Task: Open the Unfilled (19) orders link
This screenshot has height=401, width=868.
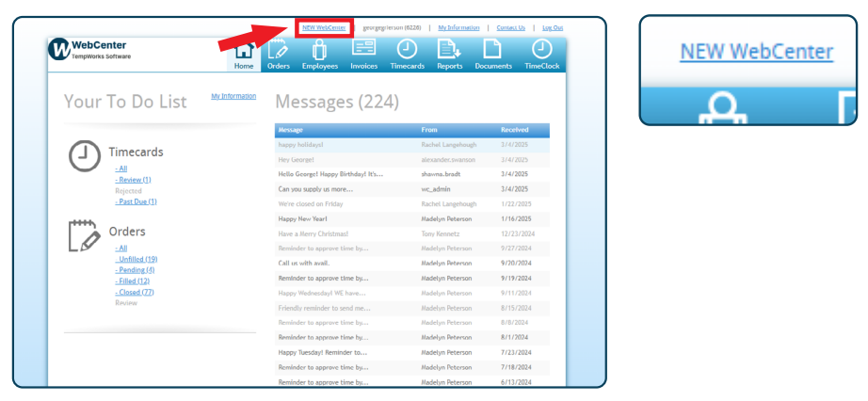Action: (137, 259)
